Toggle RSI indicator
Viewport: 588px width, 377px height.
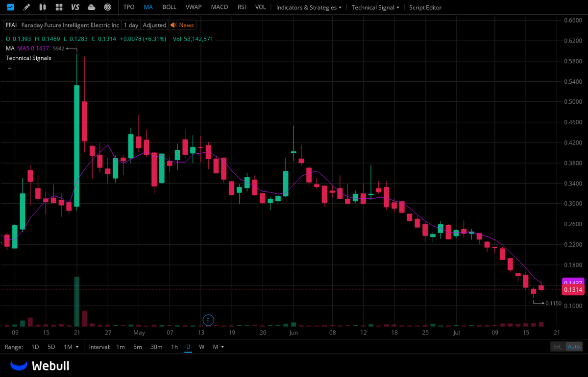[242, 7]
